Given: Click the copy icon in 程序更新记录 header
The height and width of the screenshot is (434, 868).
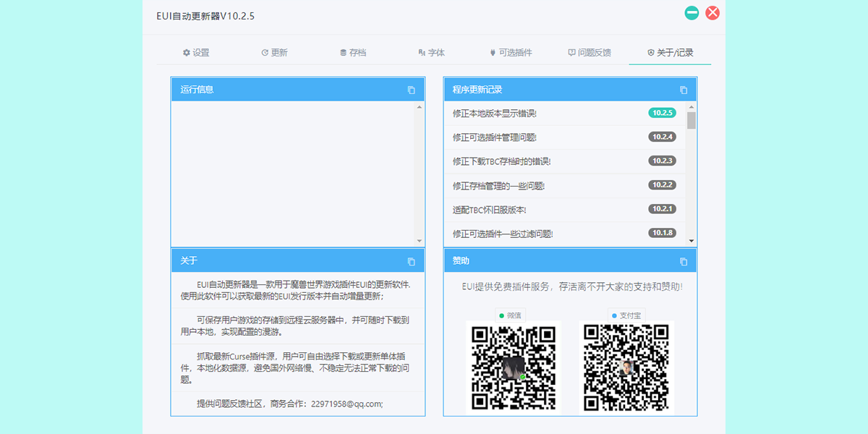Looking at the screenshot, I should 684,90.
